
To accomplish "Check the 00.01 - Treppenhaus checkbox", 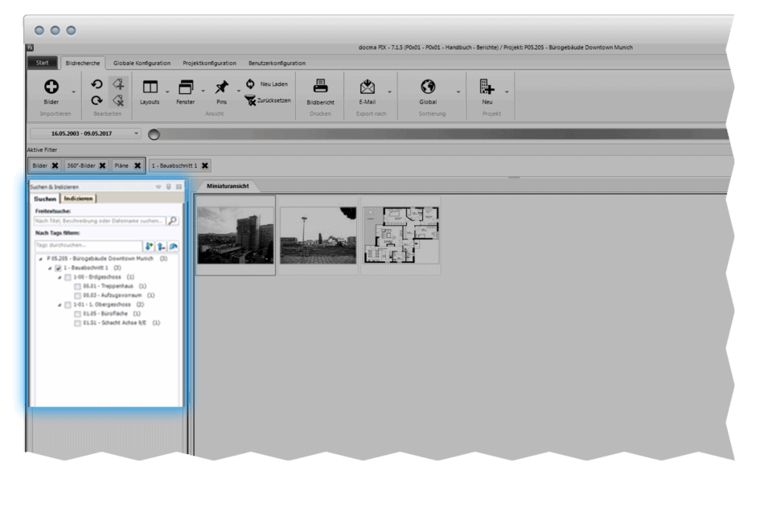I will pos(77,286).
